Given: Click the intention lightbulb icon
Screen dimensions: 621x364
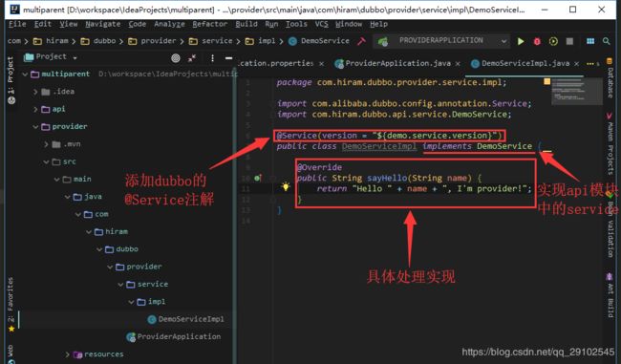Looking at the screenshot, I should pos(285,186).
